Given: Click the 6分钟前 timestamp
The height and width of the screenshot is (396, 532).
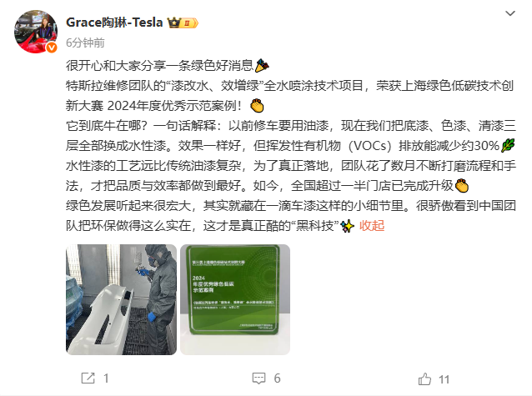Looking at the screenshot, I should pos(85,43).
